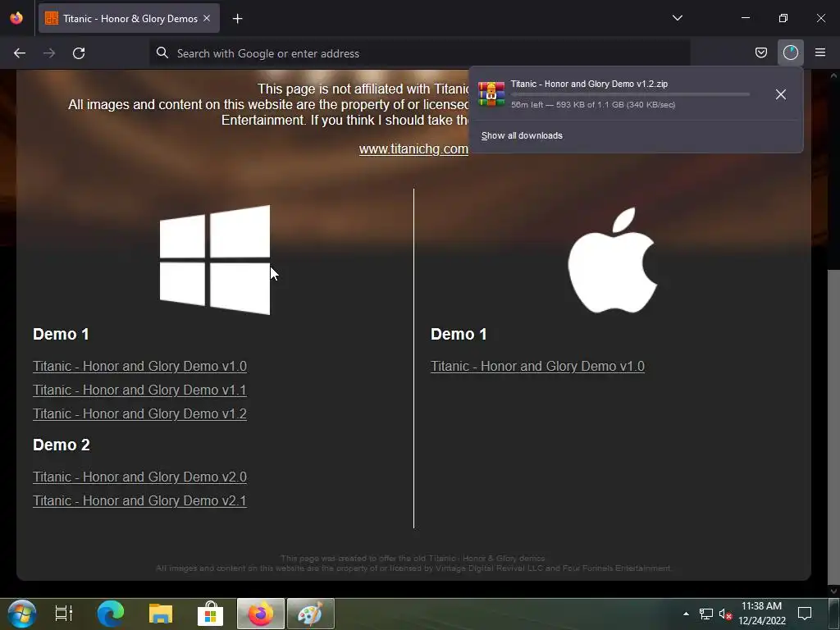
Task: Click the Windows Demo 1 heading
Action: click(61, 335)
